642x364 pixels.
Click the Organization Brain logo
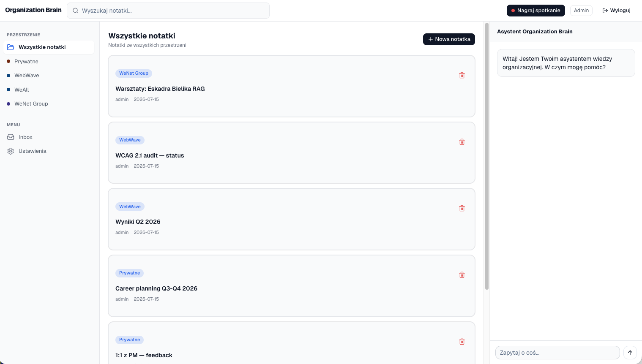[33, 10]
